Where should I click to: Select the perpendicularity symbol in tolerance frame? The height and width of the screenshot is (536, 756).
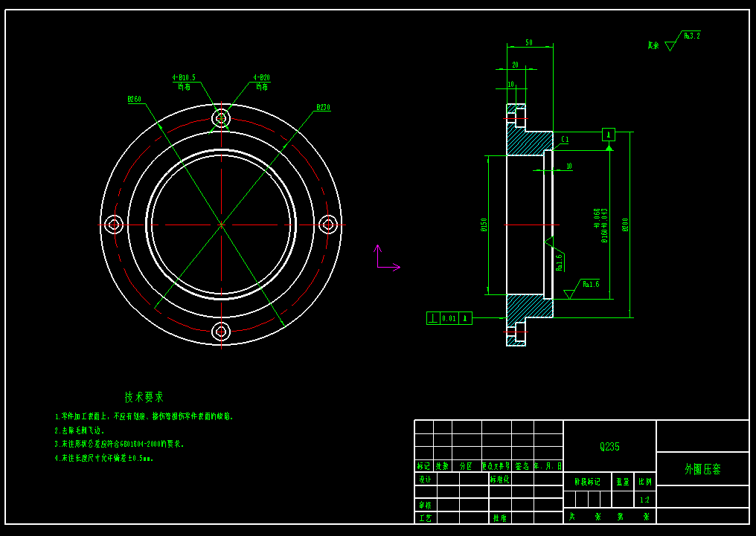pos(434,318)
